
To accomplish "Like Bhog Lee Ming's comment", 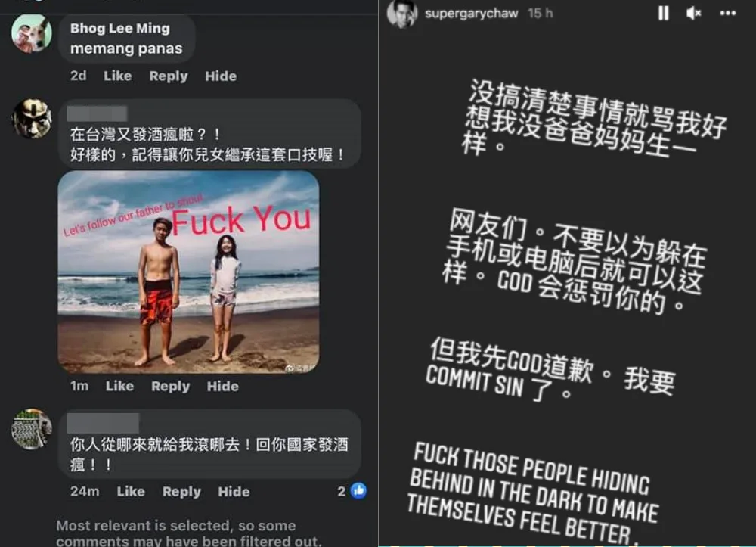I will [118, 76].
